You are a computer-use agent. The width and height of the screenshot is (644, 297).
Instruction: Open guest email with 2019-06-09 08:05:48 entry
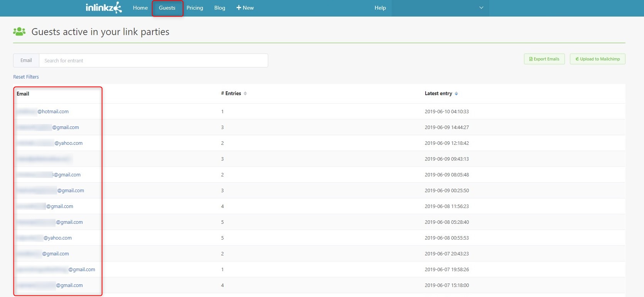tap(49, 175)
